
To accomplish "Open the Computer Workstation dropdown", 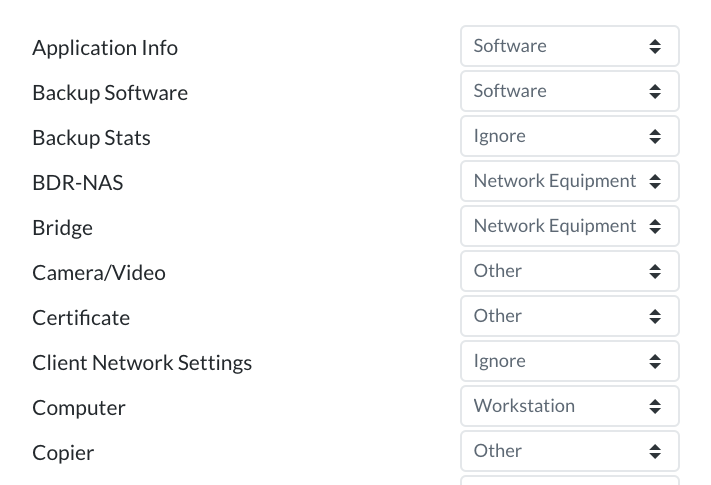I will (x=570, y=406).
